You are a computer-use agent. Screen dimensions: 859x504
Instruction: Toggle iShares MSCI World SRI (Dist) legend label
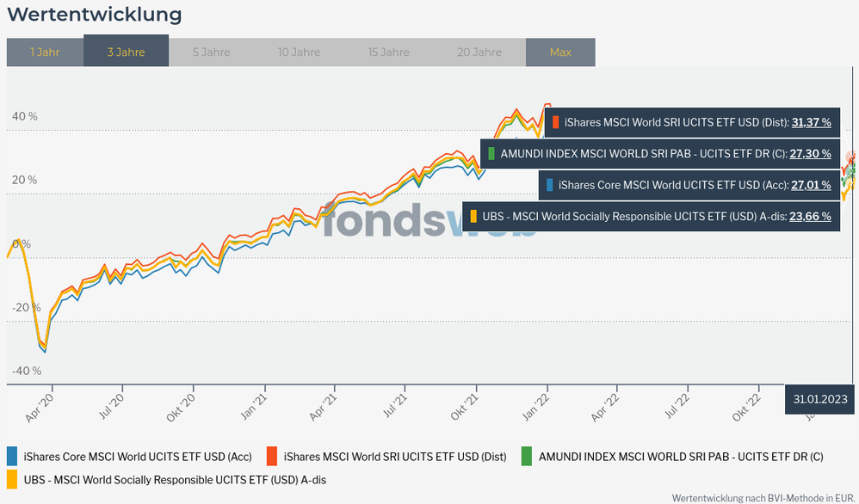(x=395, y=457)
